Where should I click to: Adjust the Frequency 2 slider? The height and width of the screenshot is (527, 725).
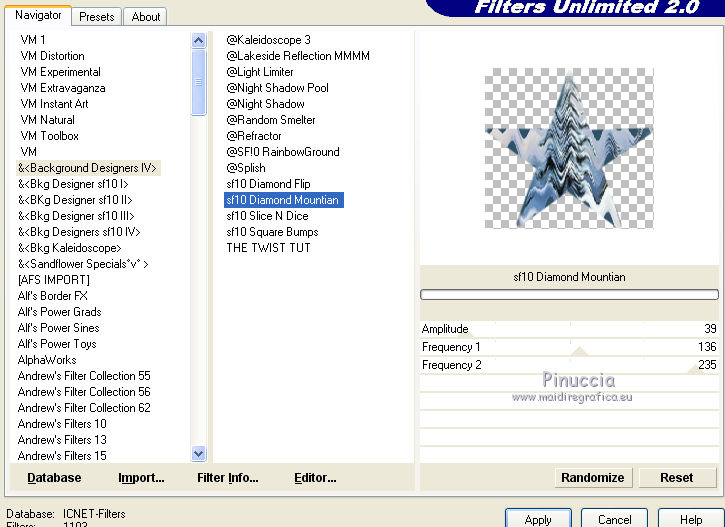569,365
